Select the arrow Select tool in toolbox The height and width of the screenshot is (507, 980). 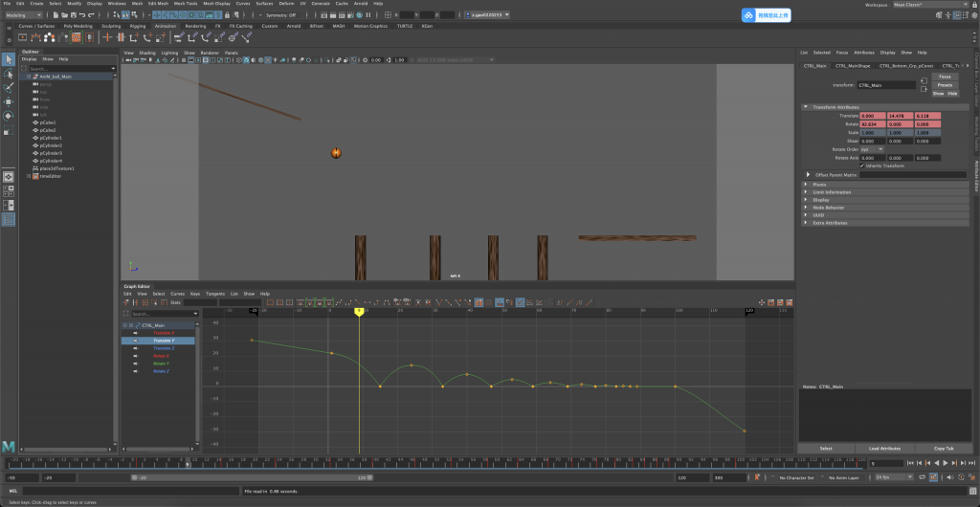(x=8, y=59)
